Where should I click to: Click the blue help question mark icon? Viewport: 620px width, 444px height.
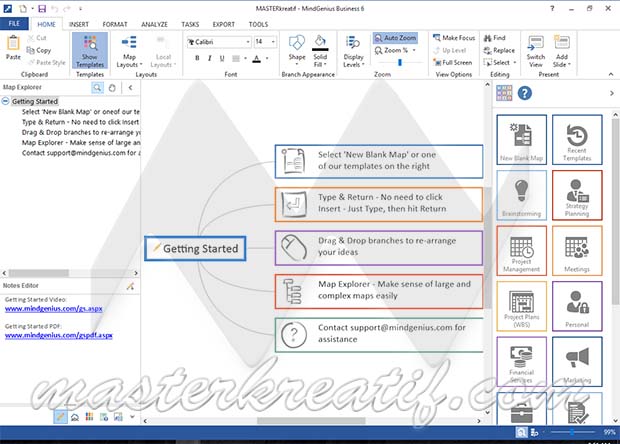(x=525, y=93)
